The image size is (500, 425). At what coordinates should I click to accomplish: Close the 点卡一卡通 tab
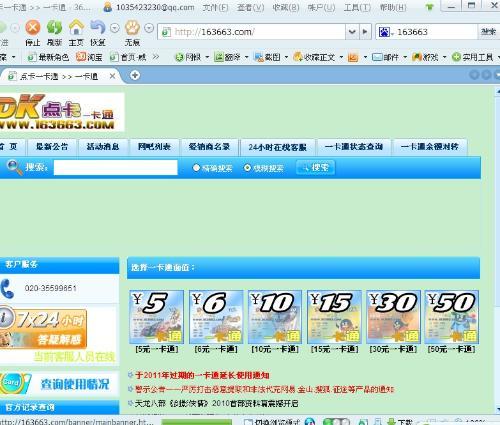coord(113,76)
